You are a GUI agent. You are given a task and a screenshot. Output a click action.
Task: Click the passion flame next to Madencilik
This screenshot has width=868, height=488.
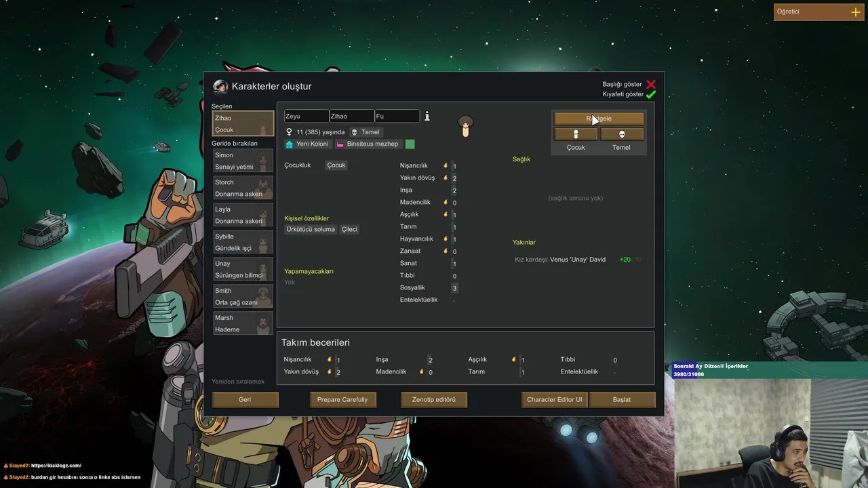click(446, 202)
